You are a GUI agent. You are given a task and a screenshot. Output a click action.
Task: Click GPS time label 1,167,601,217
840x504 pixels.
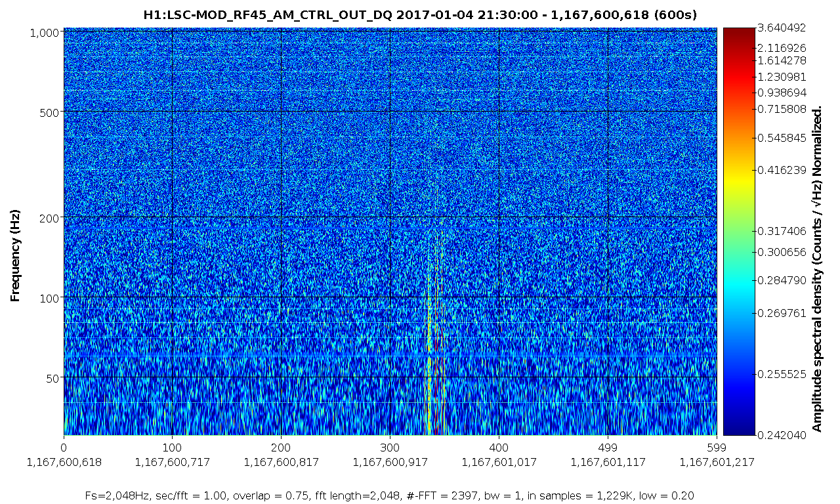click(x=717, y=462)
